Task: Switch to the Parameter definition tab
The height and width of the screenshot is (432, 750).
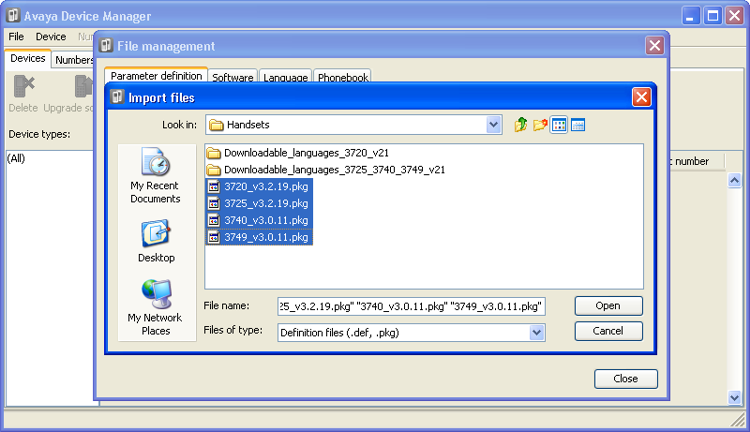Action: point(156,76)
